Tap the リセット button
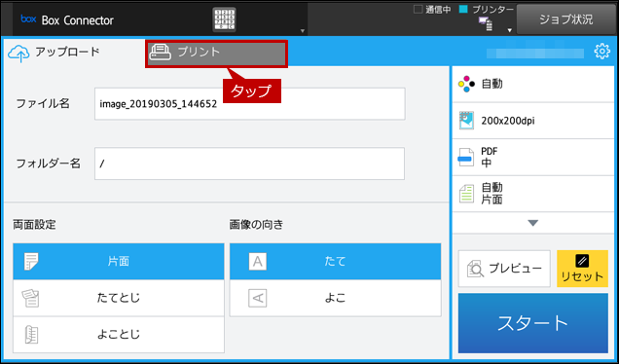Viewport: 619px width, 364px height. (x=582, y=269)
